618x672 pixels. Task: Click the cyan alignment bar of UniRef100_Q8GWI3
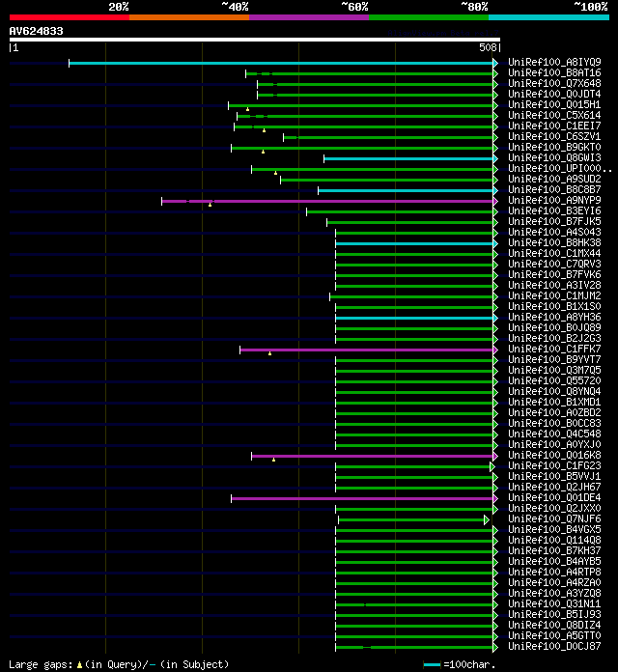pyautogui.click(x=408, y=158)
